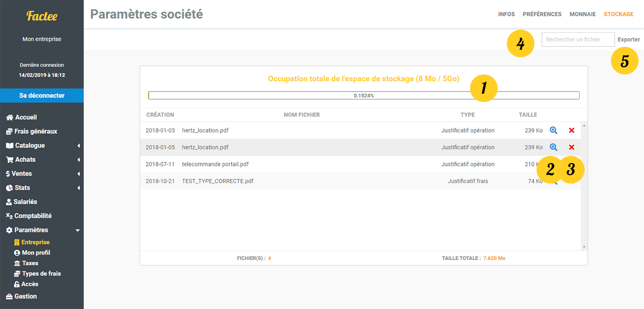Open the MONNAIE tab
The image size is (644, 309).
pos(583,14)
